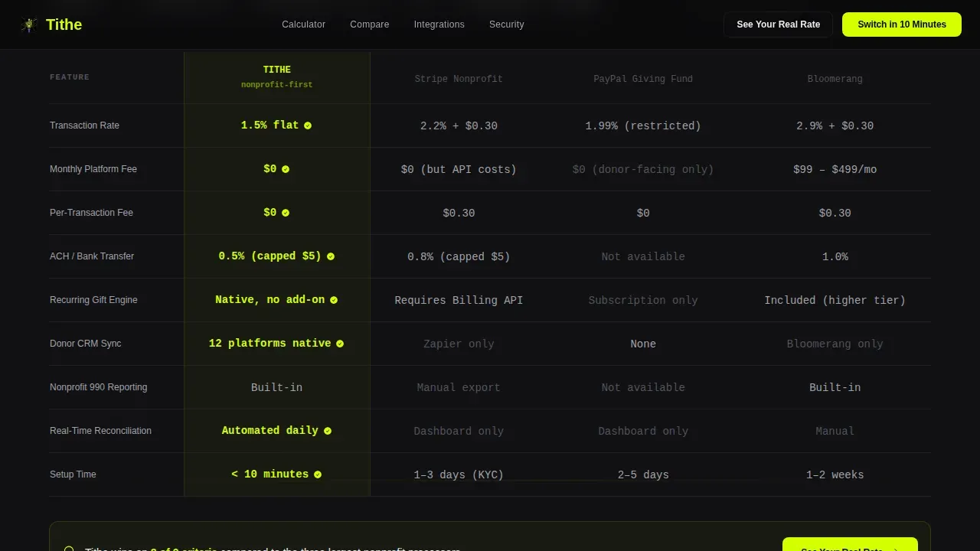Click the Per-Transaction Fee row label

pos(91,213)
